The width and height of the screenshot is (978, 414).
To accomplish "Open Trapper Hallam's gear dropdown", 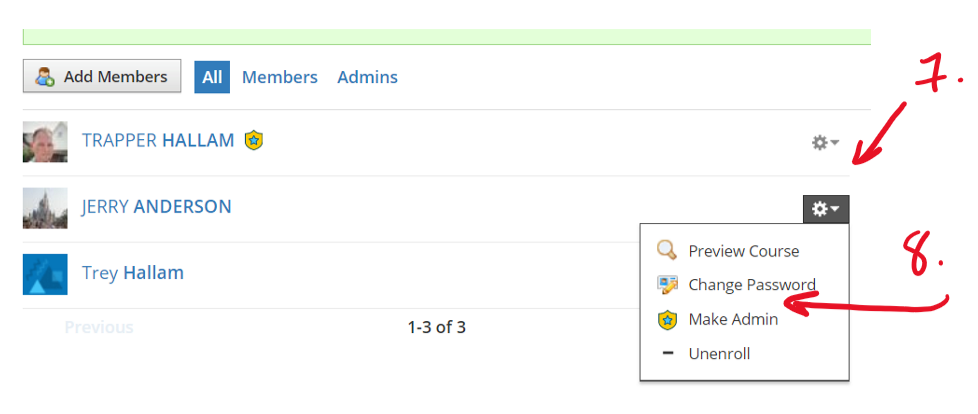I will (x=825, y=143).
